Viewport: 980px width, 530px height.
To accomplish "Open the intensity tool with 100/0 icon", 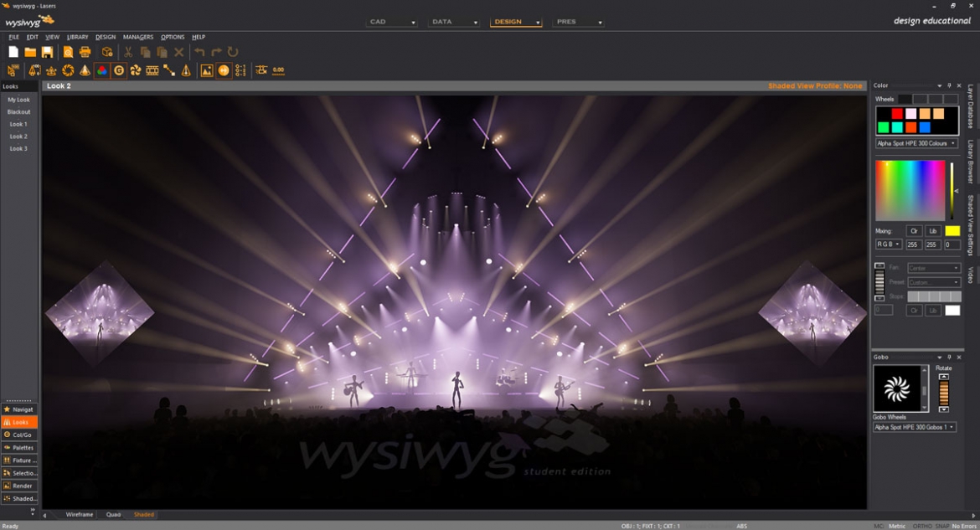I will click(34, 70).
